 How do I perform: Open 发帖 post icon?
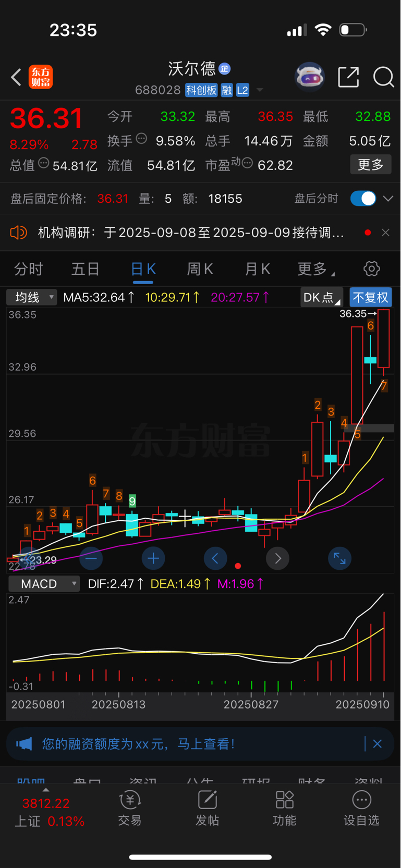pyautogui.click(x=207, y=808)
